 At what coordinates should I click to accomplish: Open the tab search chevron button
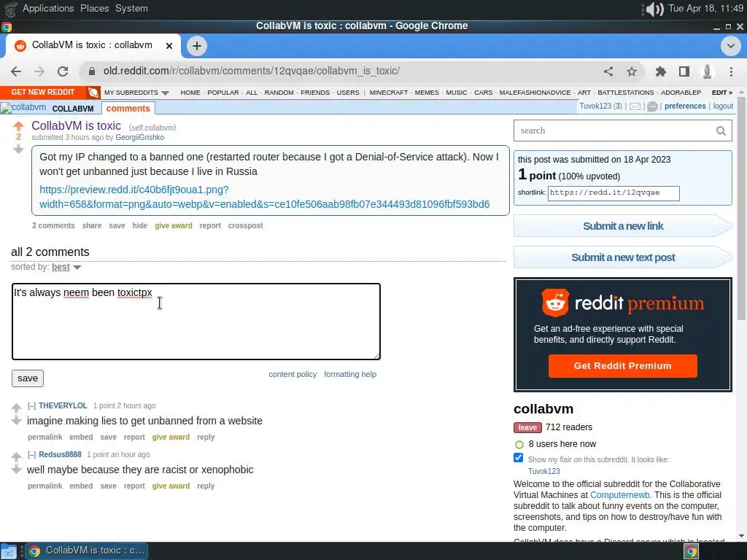pos(731,46)
